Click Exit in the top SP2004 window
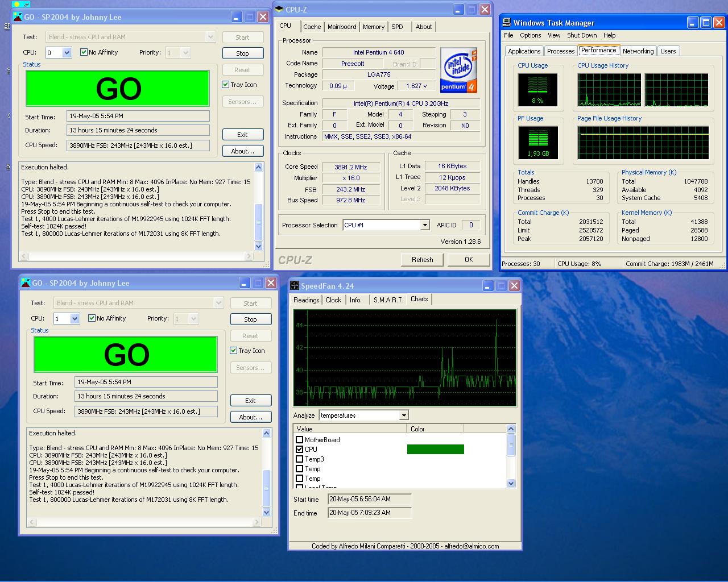The width and height of the screenshot is (728, 582). tap(243, 135)
